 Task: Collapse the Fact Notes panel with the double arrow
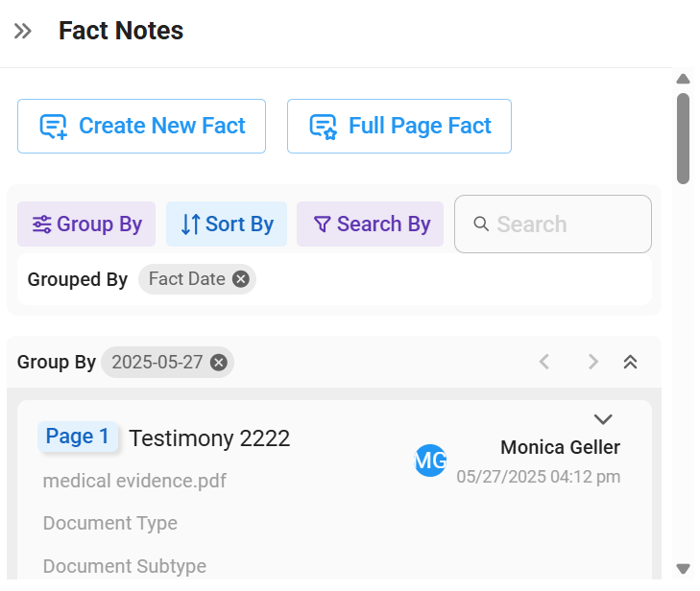point(22,32)
